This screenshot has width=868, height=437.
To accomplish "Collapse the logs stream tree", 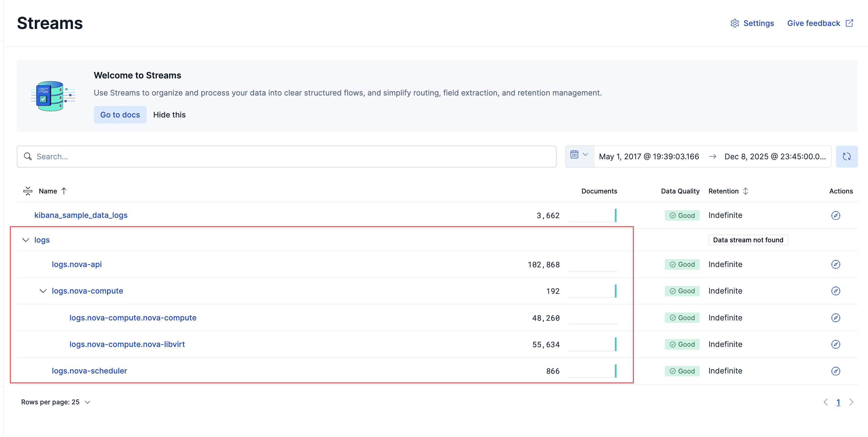I will coord(26,240).
